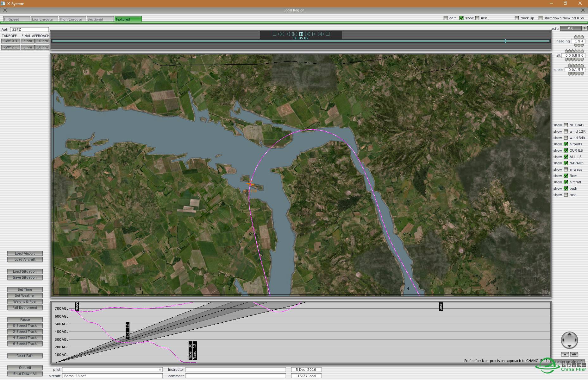Show NEXRAD weather overlay
The width and height of the screenshot is (588, 380).
(566, 125)
